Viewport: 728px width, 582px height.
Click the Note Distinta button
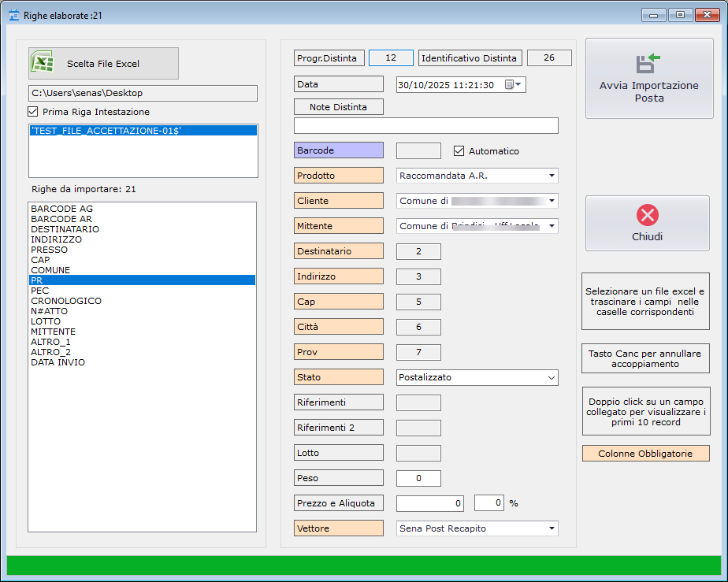(x=340, y=107)
